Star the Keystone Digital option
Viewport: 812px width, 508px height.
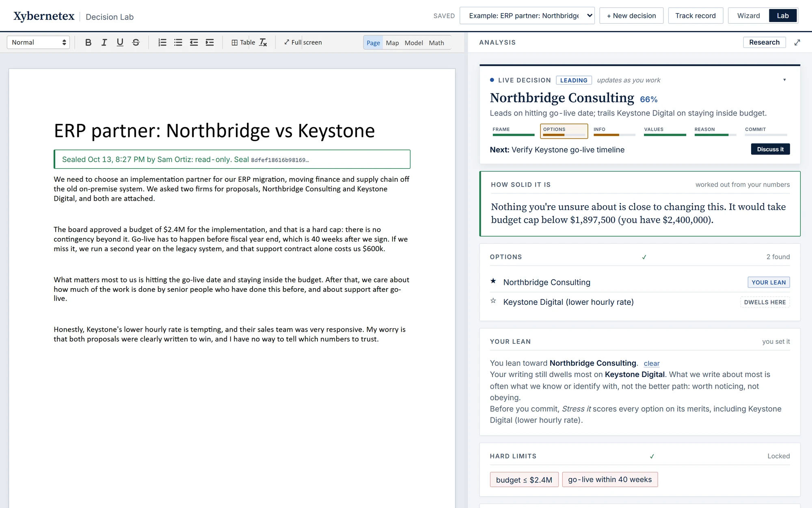[493, 301]
